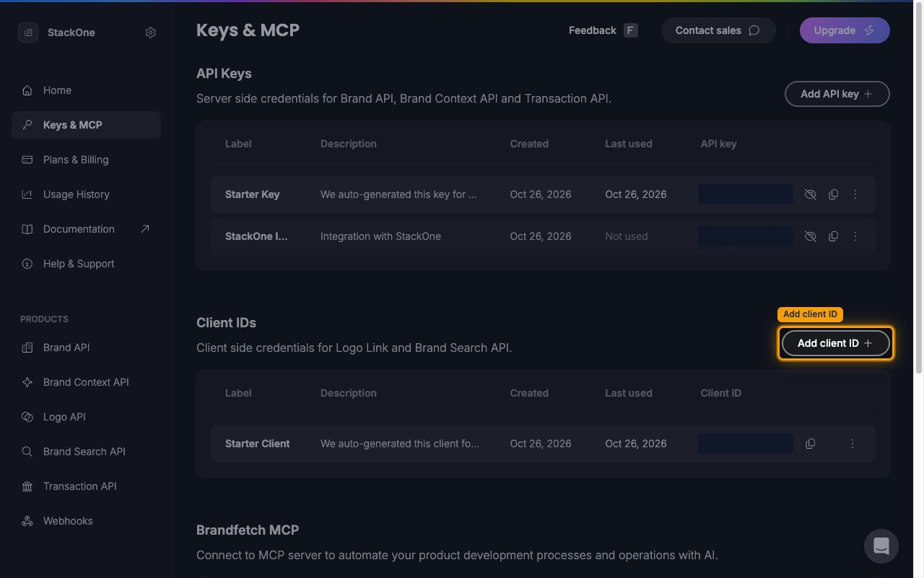Open the Webhooks page

[x=87, y=521]
